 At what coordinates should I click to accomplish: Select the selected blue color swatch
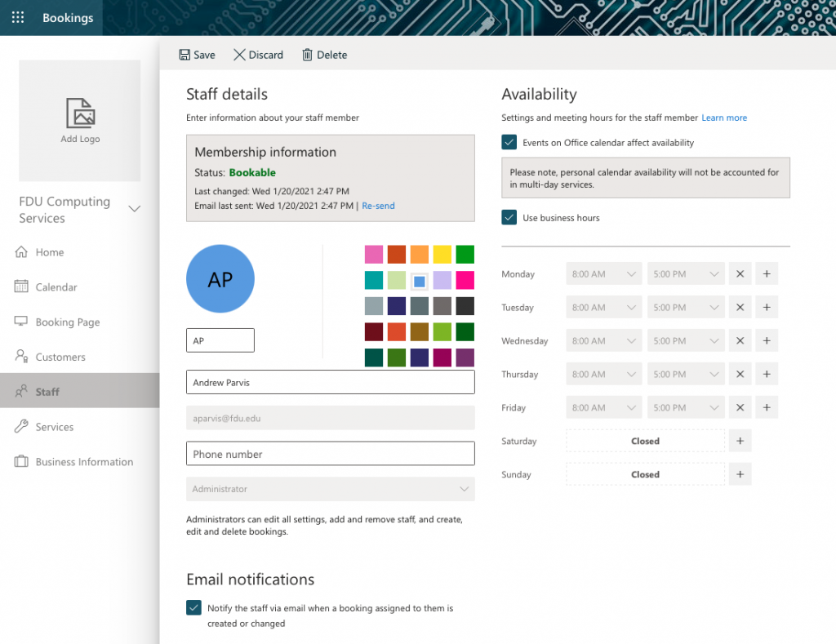(x=420, y=281)
